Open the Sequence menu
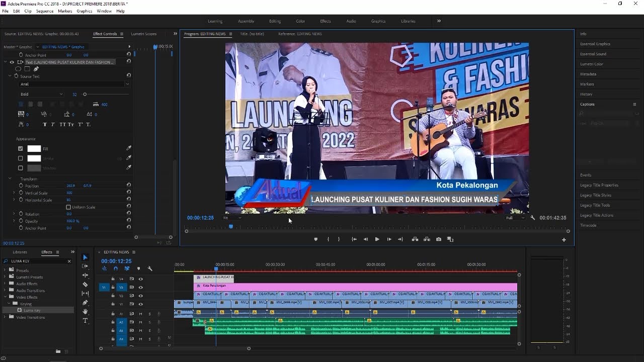 pyautogui.click(x=45, y=11)
